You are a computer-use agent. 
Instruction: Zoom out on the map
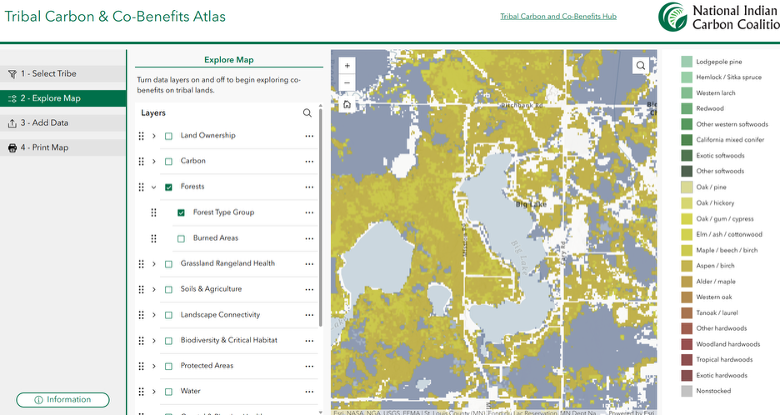pos(347,83)
